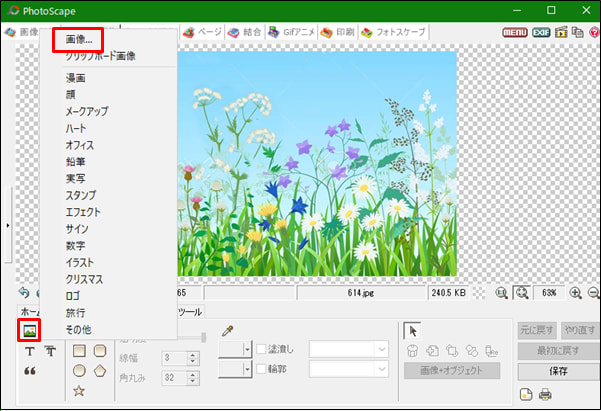Image resolution: width=601 pixels, height=411 pixels.
Task: Open the EXIF info icon
Action: [x=541, y=33]
